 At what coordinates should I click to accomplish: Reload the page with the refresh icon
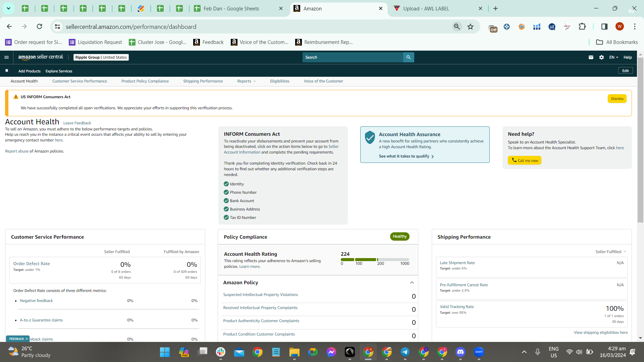40,26
